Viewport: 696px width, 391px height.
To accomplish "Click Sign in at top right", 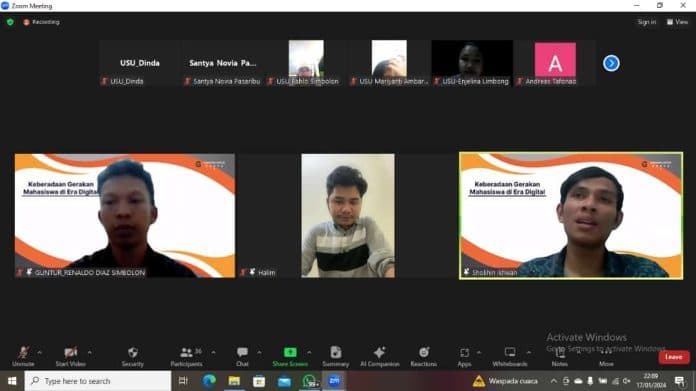I will point(647,22).
